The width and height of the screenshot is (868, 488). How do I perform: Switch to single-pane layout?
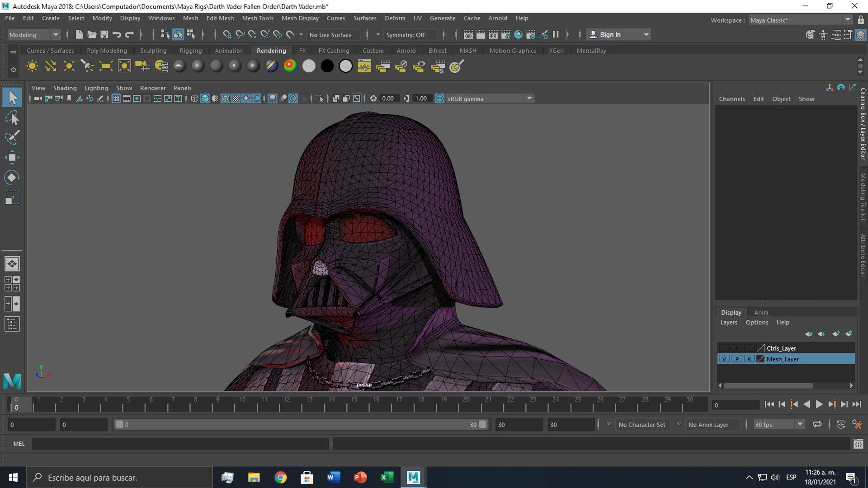point(12,263)
